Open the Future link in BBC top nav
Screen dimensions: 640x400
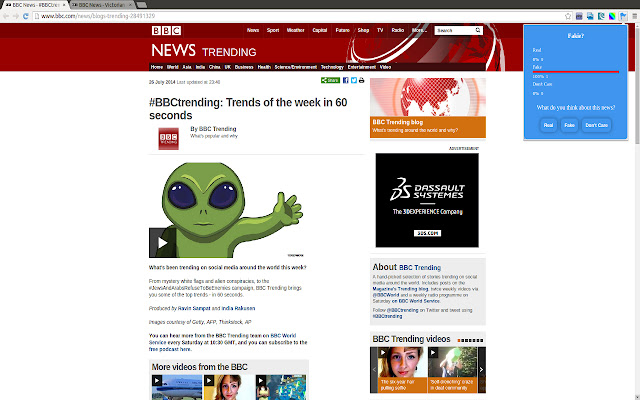[342, 30]
